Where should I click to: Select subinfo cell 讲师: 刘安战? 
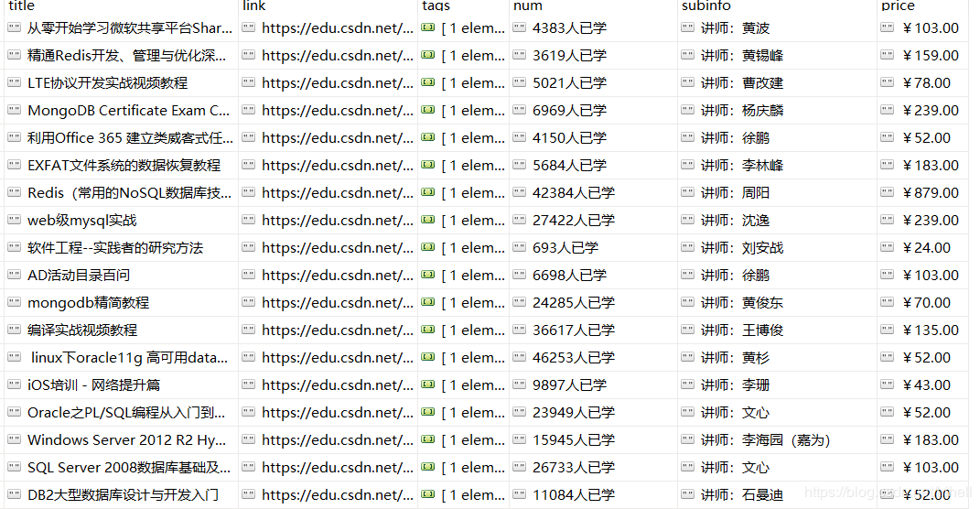pos(778,247)
